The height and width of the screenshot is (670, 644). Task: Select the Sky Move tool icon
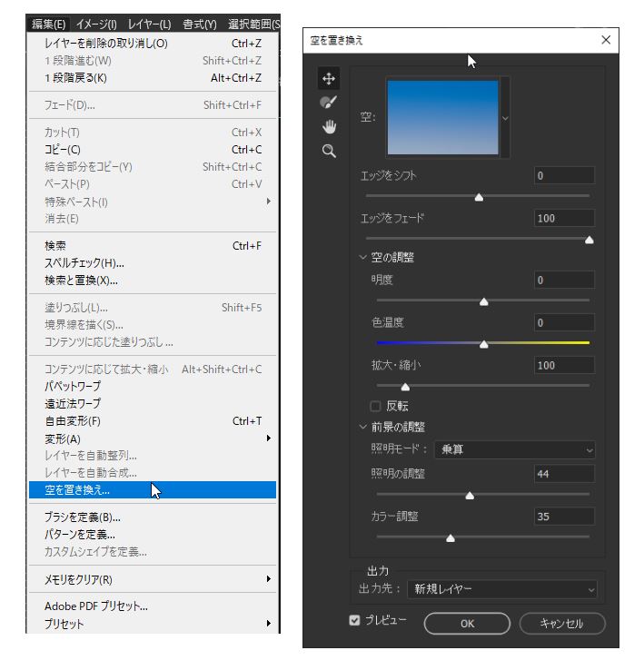329,78
